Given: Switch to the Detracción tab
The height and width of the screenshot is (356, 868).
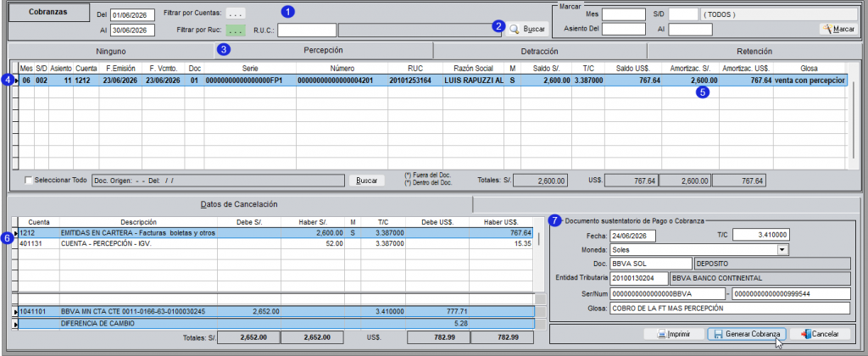Looking at the screenshot, I should tap(539, 51).
